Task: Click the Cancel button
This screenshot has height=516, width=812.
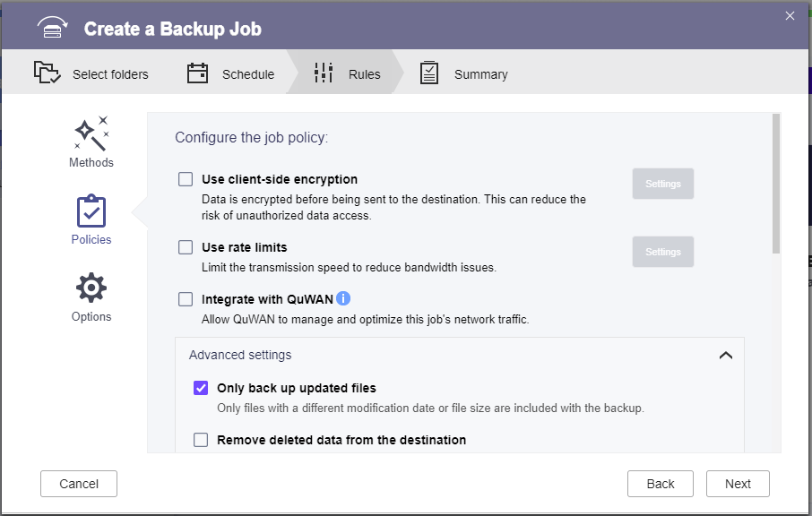Action: coord(79,484)
